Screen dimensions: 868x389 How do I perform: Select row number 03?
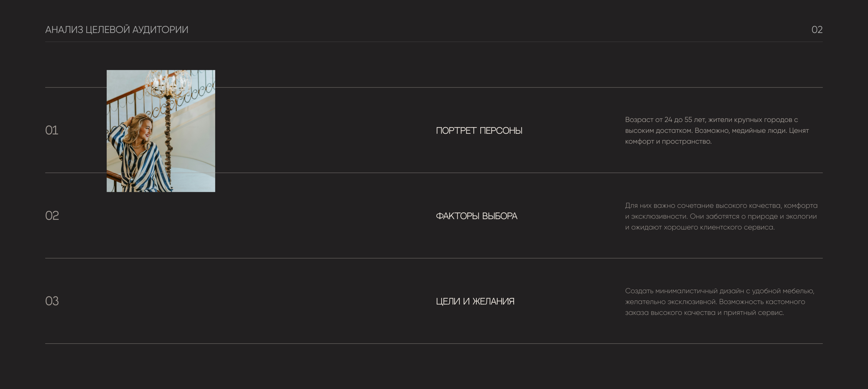(x=52, y=301)
